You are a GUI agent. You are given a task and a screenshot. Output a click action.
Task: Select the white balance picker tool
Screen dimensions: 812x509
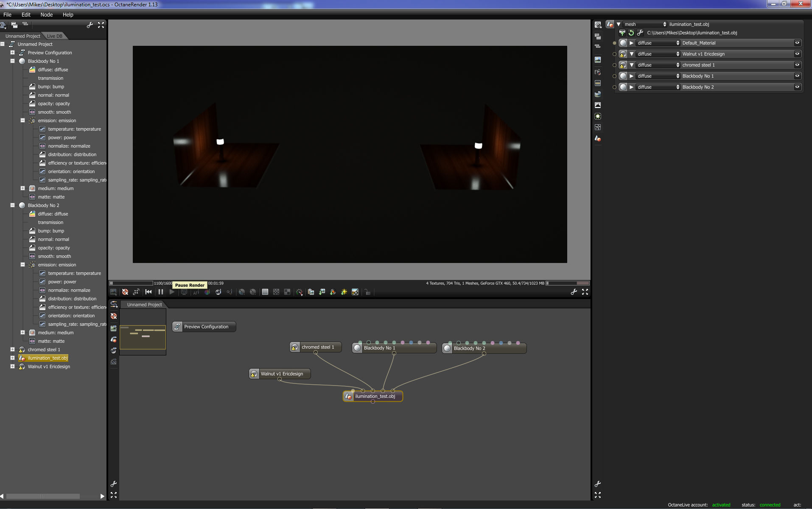point(207,292)
